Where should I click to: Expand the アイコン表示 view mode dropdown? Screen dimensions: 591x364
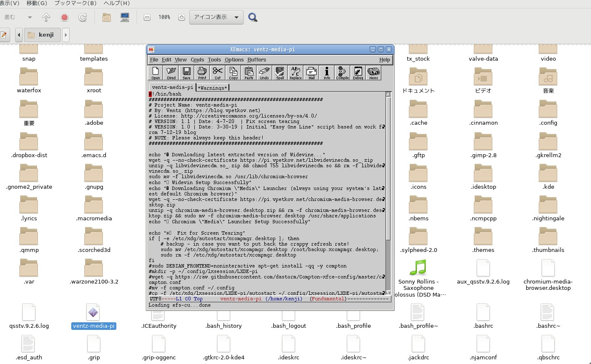[216, 17]
